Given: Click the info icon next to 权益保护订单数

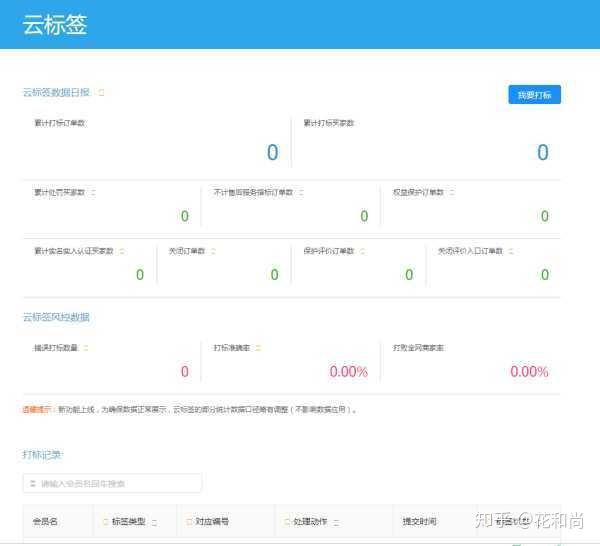Looking at the screenshot, I should [x=452, y=192].
